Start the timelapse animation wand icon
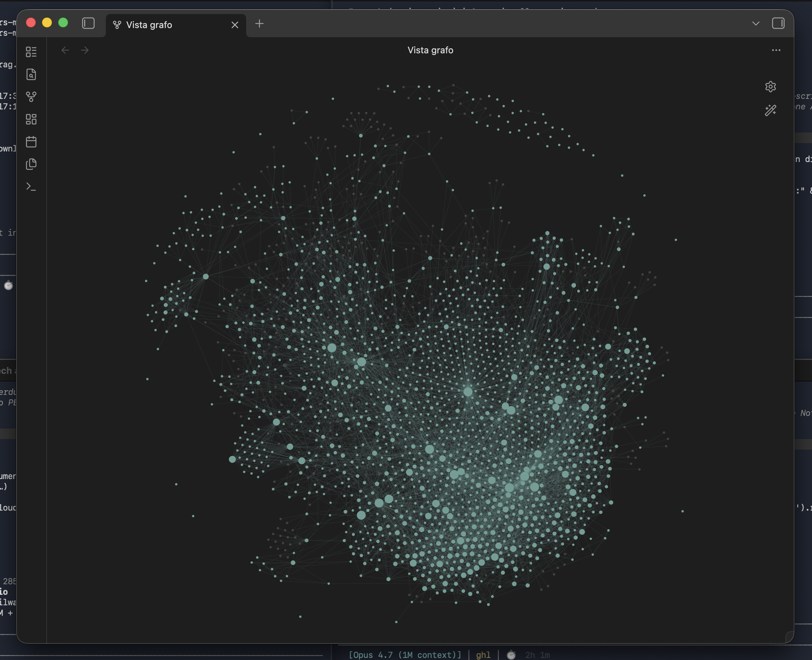The image size is (812, 660). [770, 110]
